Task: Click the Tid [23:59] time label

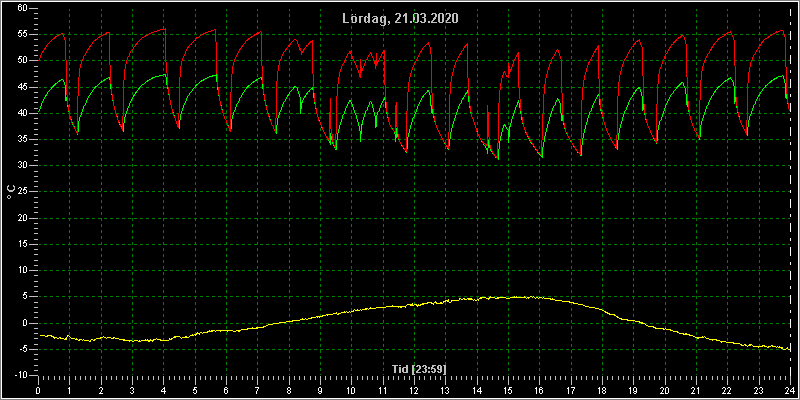Action: [418, 368]
